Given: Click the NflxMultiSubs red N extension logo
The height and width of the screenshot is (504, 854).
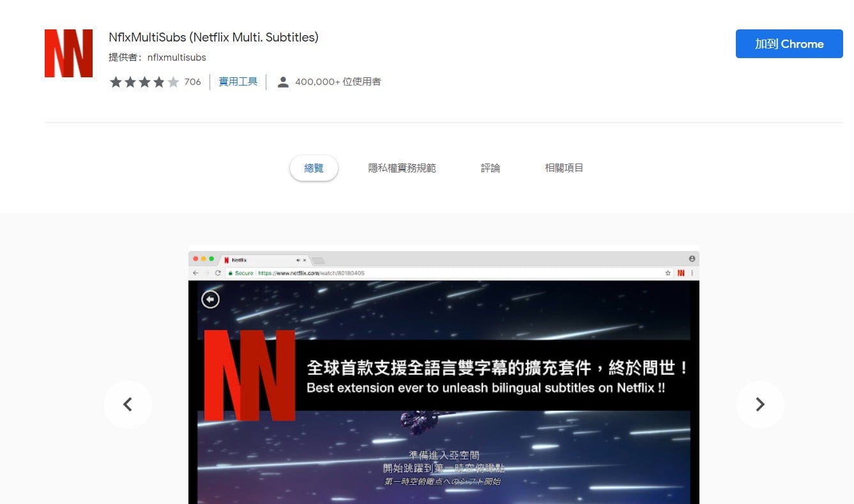Looking at the screenshot, I should 68,53.
